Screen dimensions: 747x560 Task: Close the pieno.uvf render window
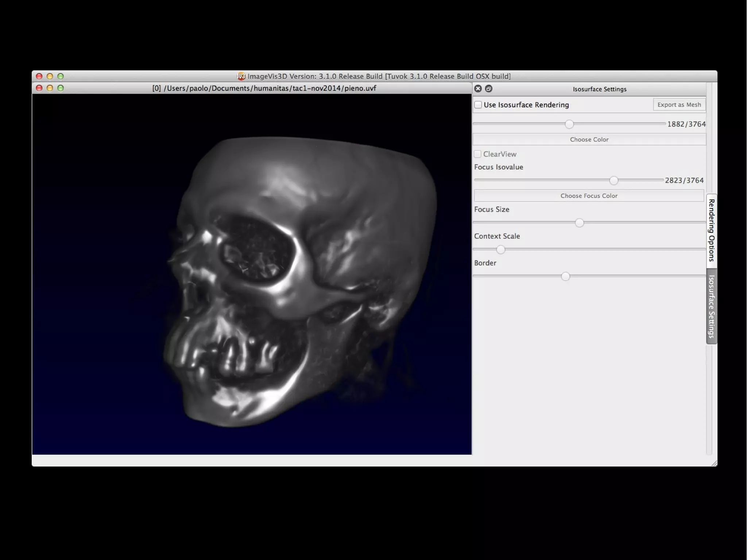pyautogui.click(x=39, y=88)
